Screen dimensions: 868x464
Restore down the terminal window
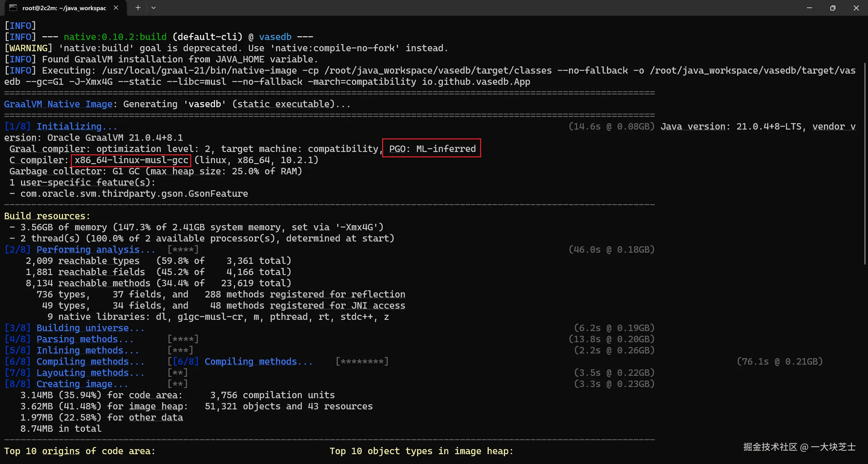(833, 8)
